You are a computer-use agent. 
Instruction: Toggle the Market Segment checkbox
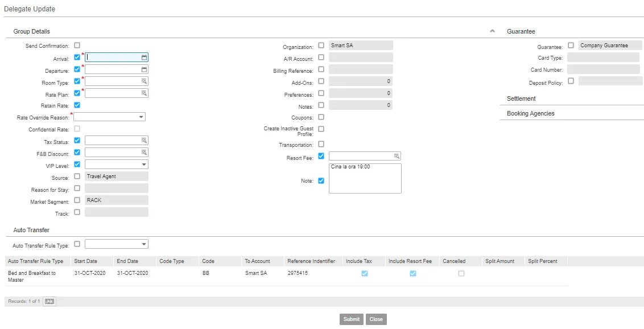point(77,200)
